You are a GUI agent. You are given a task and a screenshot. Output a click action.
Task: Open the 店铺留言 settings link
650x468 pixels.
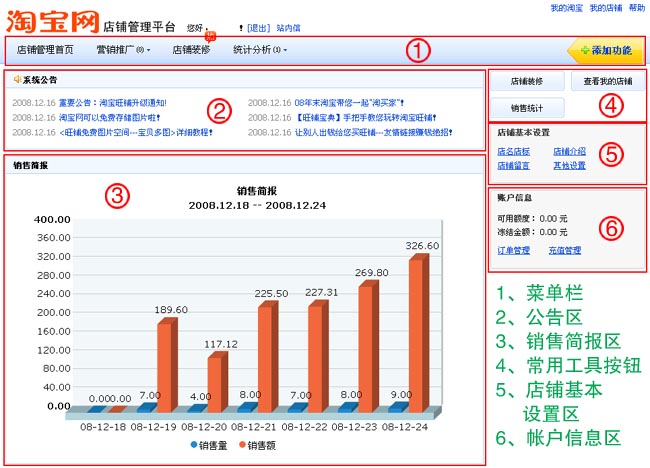pos(514,166)
